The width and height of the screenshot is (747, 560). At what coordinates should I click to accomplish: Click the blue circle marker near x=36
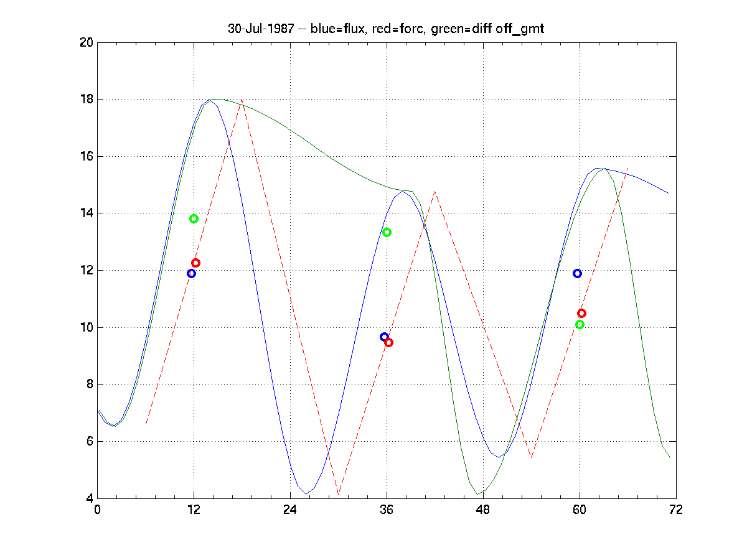click(x=384, y=337)
